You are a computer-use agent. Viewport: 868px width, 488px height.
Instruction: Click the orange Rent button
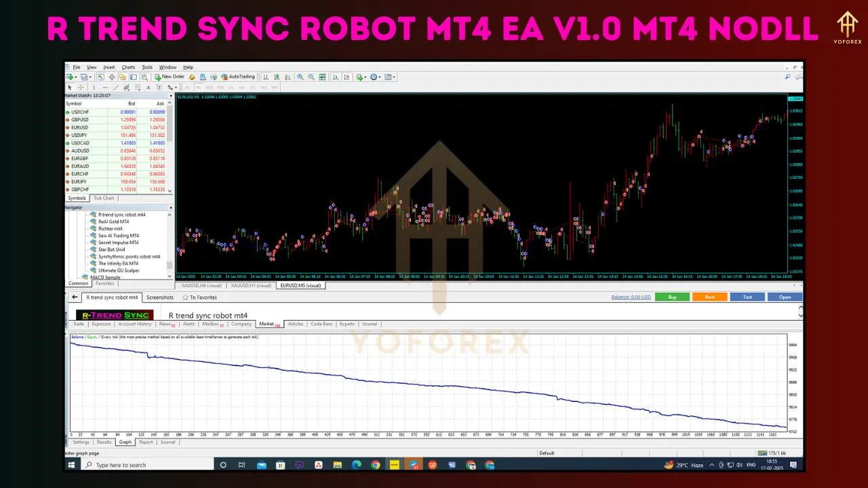coord(709,297)
